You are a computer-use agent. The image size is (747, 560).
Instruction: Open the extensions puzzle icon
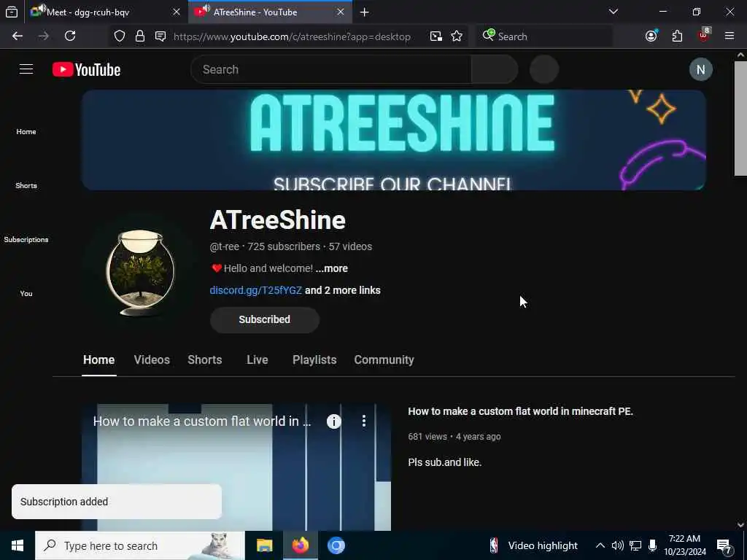pyautogui.click(x=677, y=36)
